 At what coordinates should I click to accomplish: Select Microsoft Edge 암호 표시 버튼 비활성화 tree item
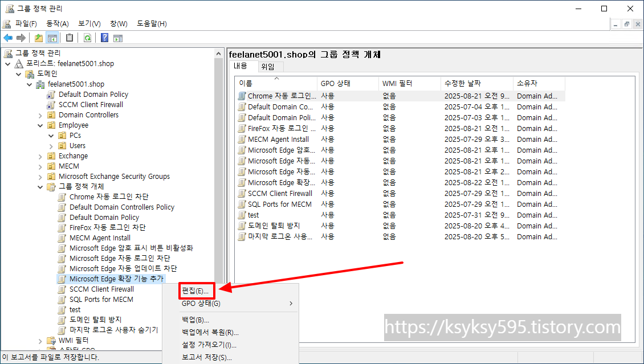(132, 248)
